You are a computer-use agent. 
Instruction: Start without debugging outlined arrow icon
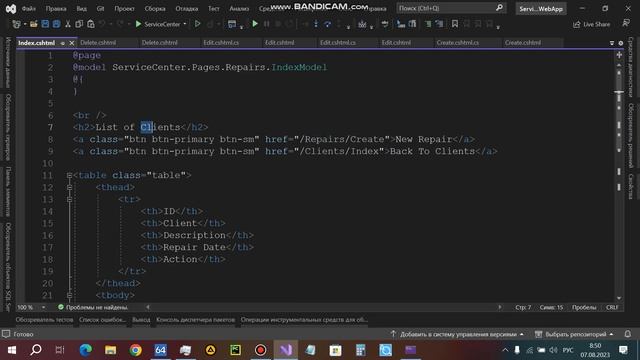point(198,24)
